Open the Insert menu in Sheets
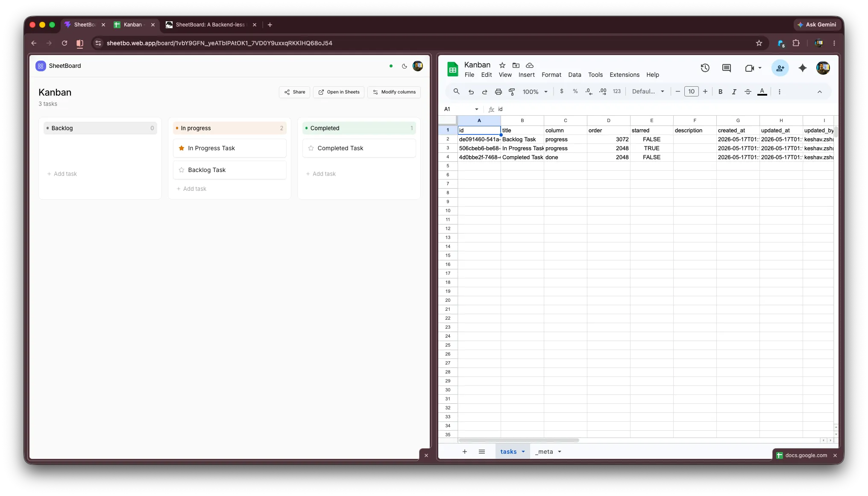Viewport: 868px width, 496px height. pos(526,75)
